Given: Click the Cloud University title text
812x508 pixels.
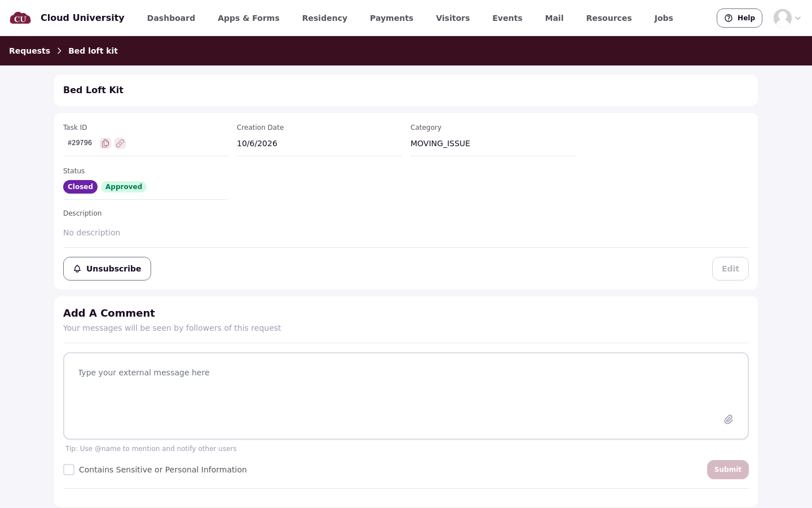Looking at the screenshot, I should click(82, 18).
